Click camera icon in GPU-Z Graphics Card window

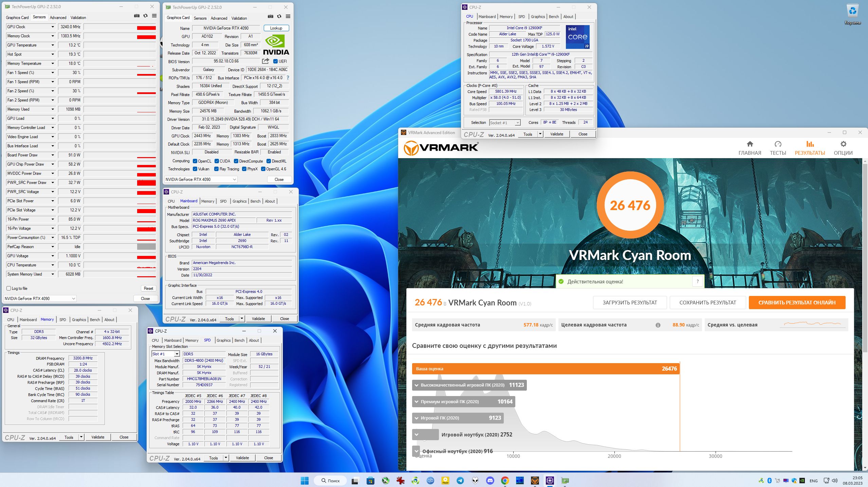point(270,16)
